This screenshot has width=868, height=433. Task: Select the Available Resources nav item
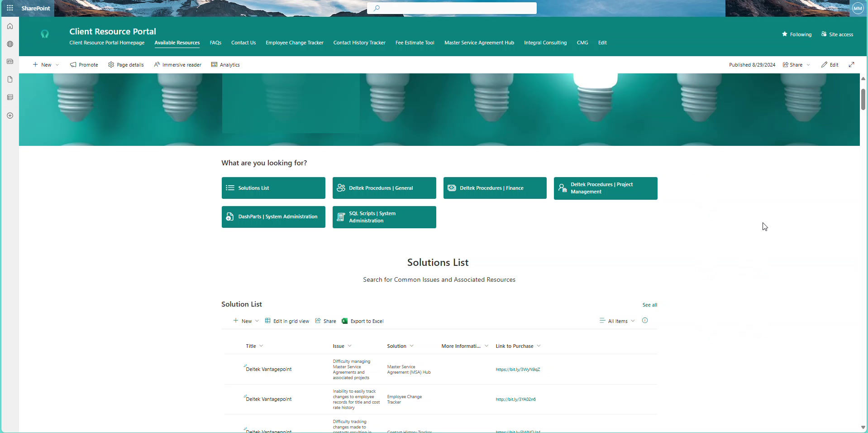pos(177,43)
